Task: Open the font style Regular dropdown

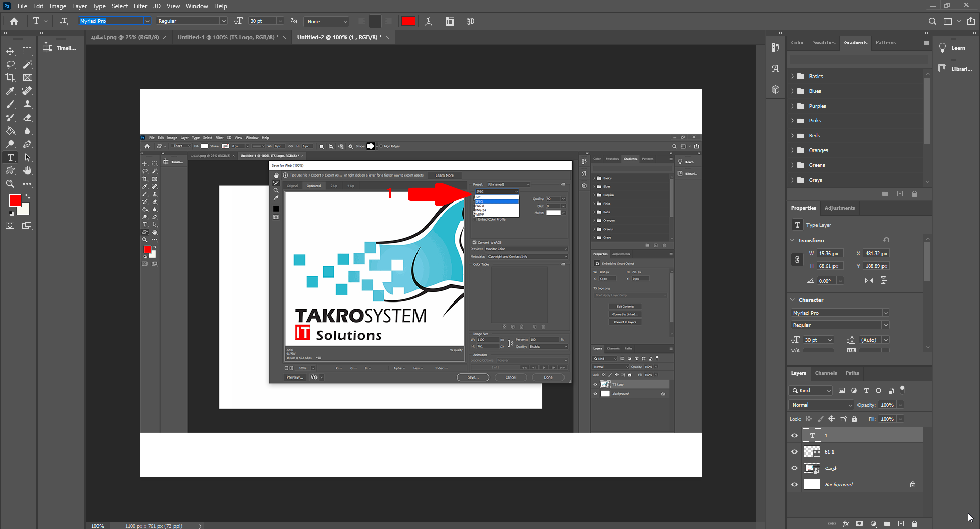Action: click(x=223, y=21)
